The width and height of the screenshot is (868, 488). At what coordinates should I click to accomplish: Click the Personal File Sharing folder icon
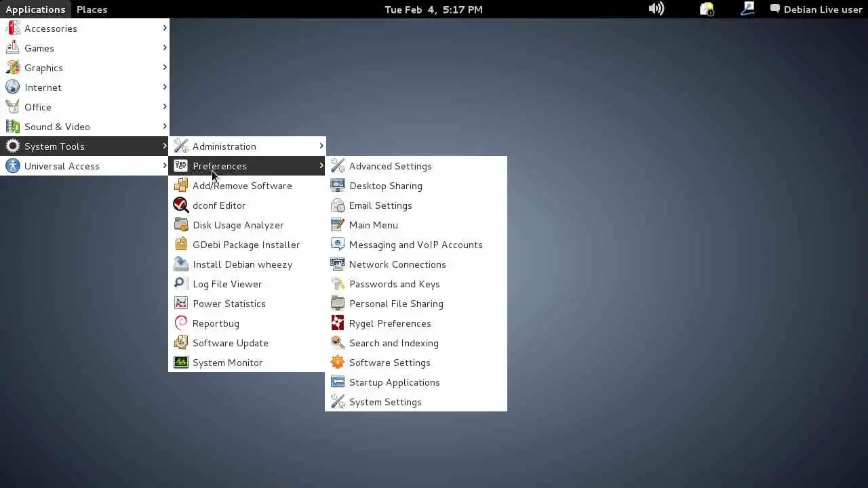tap(338, 304)
